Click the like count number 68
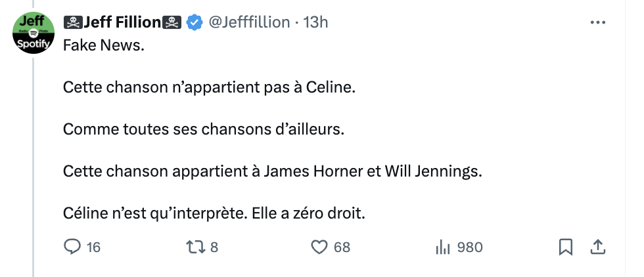This screenshot has height=277, width=644. [342, 247]
